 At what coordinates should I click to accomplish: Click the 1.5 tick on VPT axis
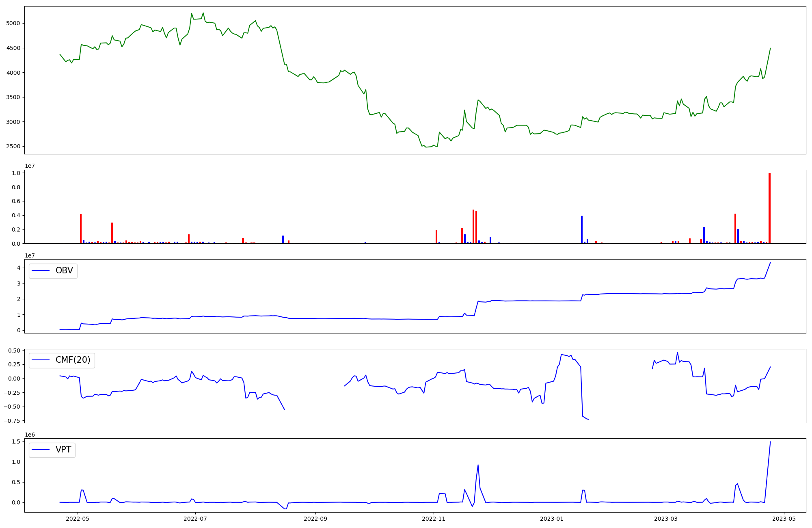[17, 441]
